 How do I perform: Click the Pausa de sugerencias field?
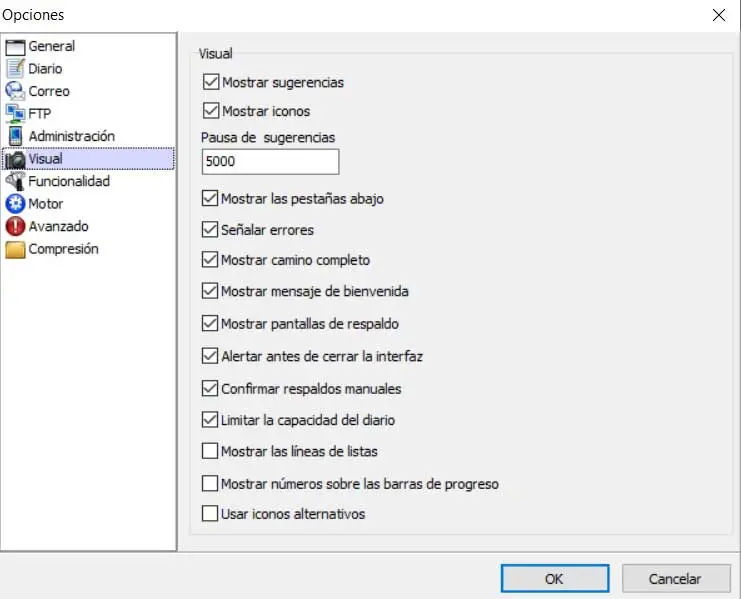coord(270,161)
